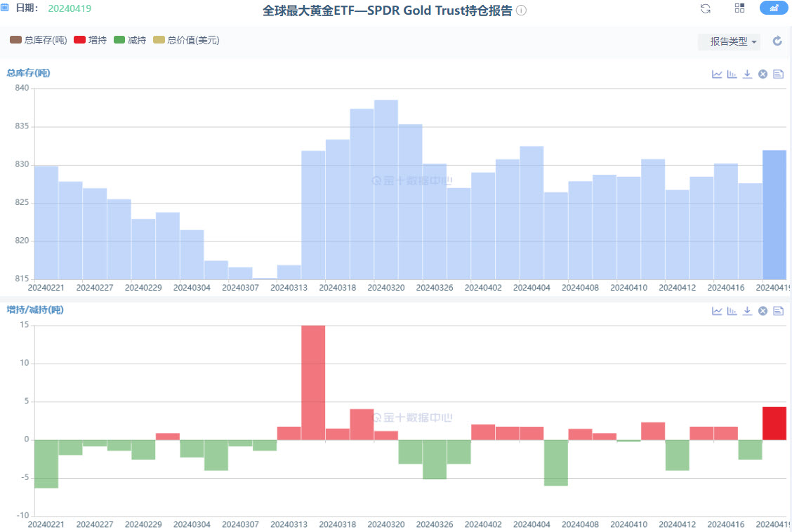The height and width of the screenshot is (532, 792).
Task: Select the first bar in the 总库存 chart
Action: pyautogui.click(x=46, y=222)
